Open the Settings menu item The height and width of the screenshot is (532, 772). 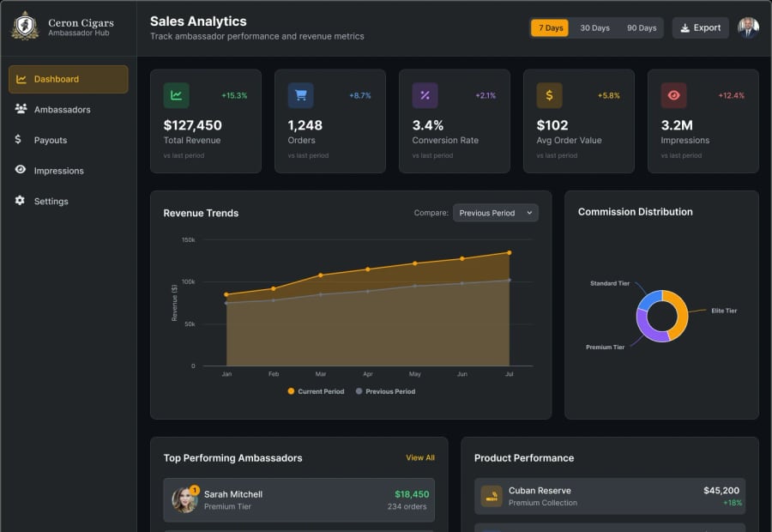click(69, 201)
